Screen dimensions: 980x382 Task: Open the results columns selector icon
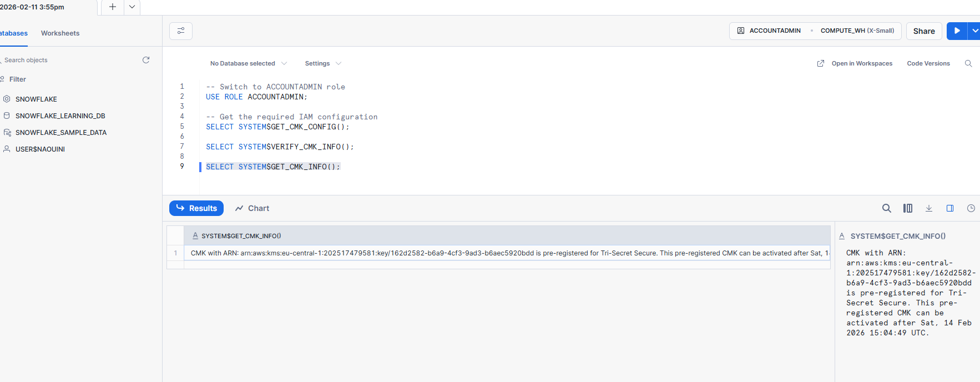coord(908,208)
